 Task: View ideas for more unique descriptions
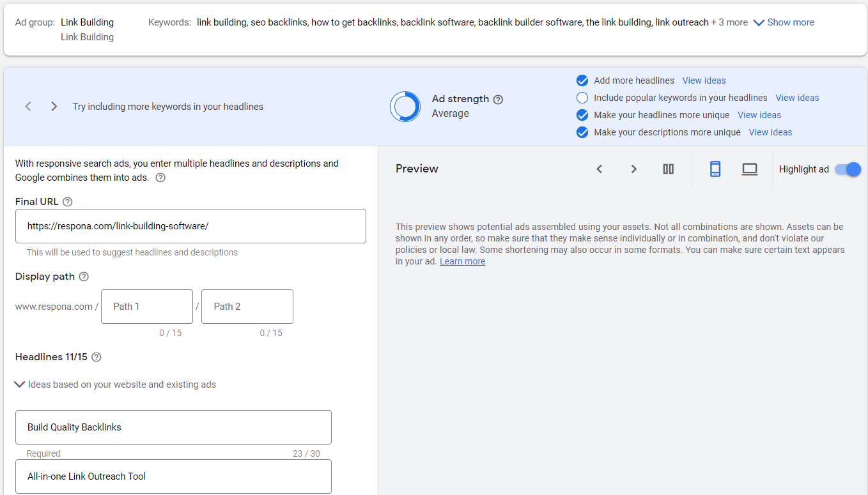pyautogui.click(x=770, y=132)
